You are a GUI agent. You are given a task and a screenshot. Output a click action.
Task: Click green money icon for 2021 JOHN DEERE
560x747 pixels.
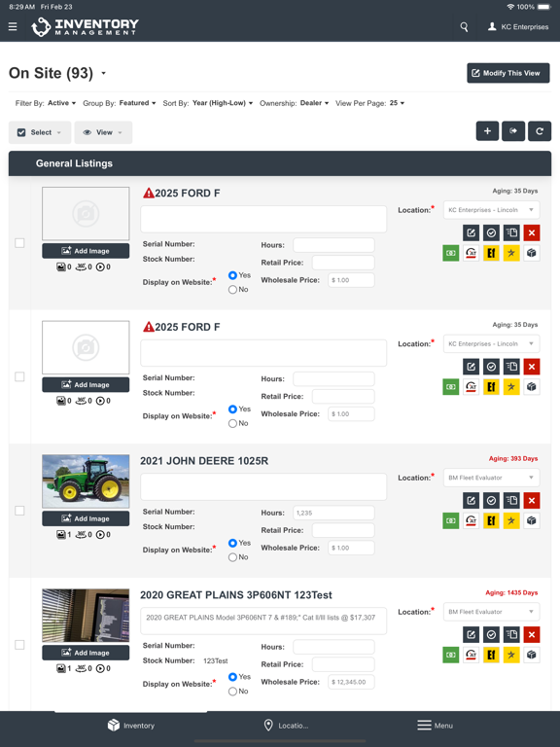tap(451, 520)
